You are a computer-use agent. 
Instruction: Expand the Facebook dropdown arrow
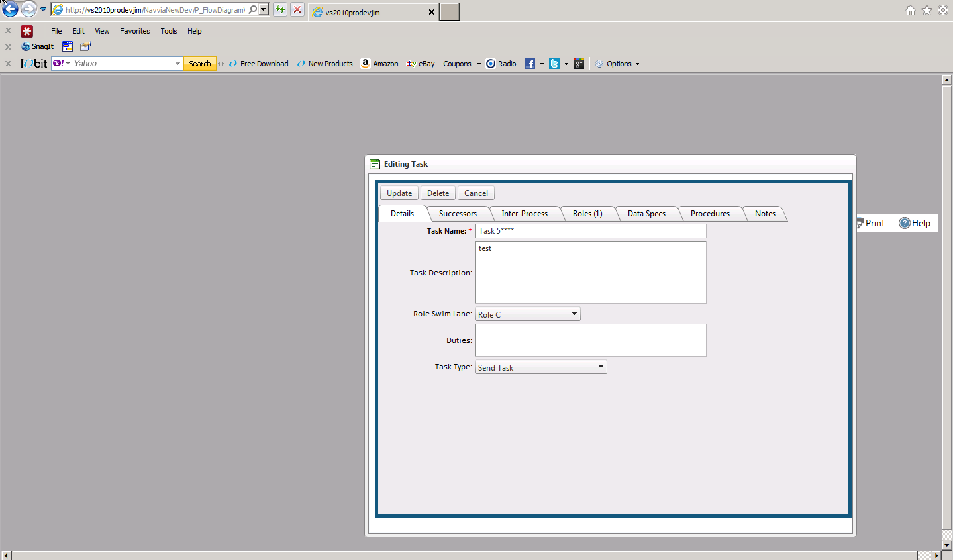pos(542,64)
